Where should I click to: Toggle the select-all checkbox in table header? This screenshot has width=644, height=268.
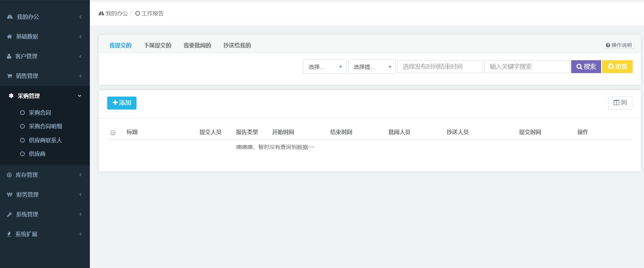[113, 133]
